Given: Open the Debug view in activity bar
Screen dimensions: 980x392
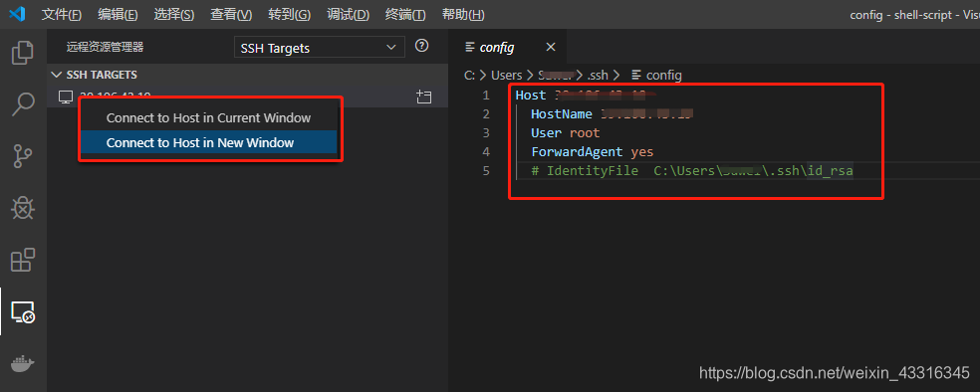Looking at the screenshot, I should point(23,209).
